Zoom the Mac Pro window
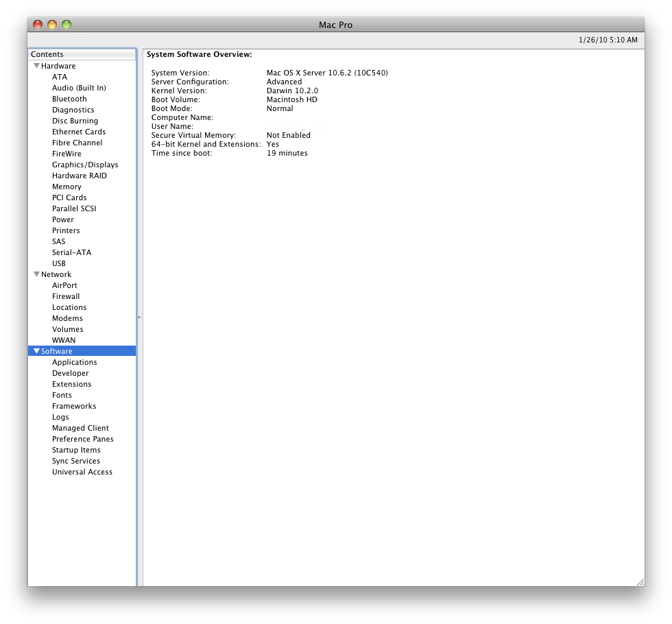The height and width of the screenshot is (624, 672). pos(67,25)
